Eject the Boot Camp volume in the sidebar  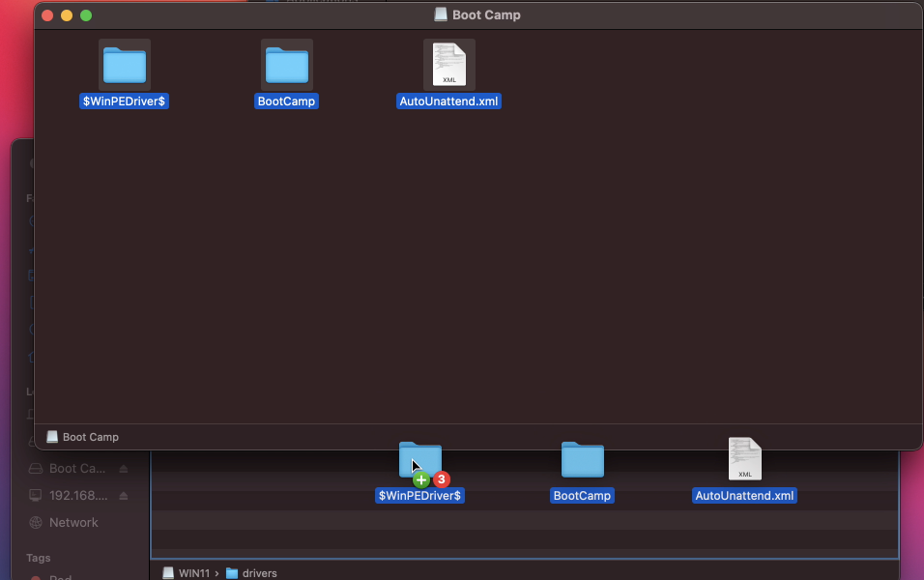123,469
